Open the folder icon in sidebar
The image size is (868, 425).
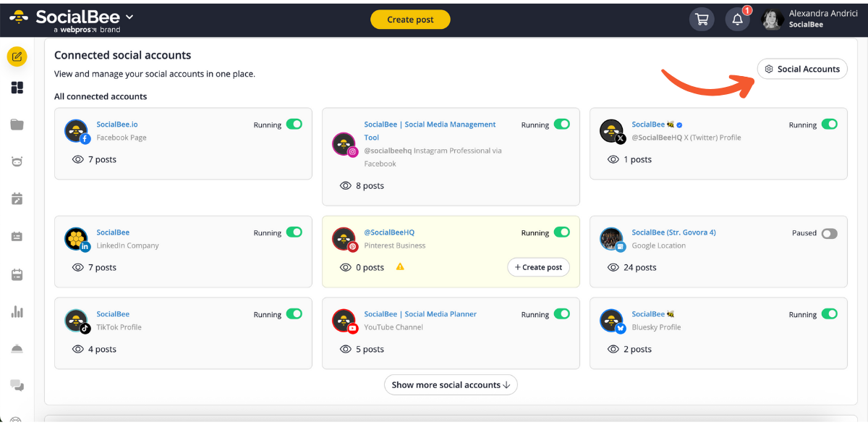(x=17, y=125)
